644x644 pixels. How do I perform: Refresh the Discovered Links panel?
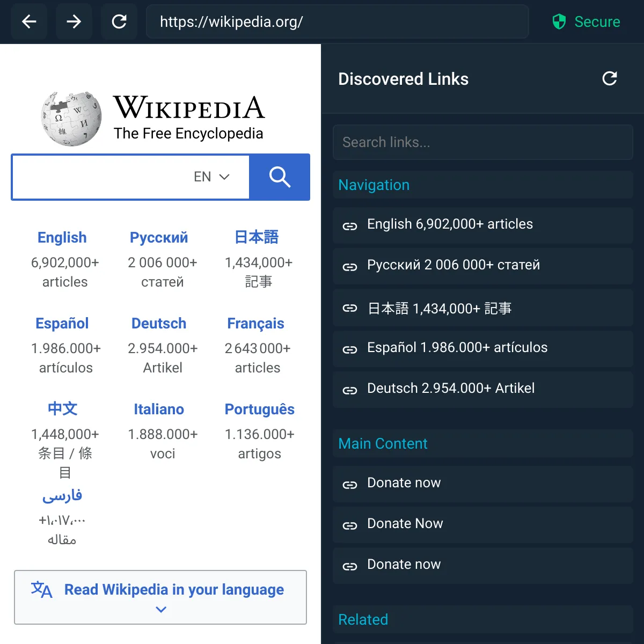click(x=610, y=78)
